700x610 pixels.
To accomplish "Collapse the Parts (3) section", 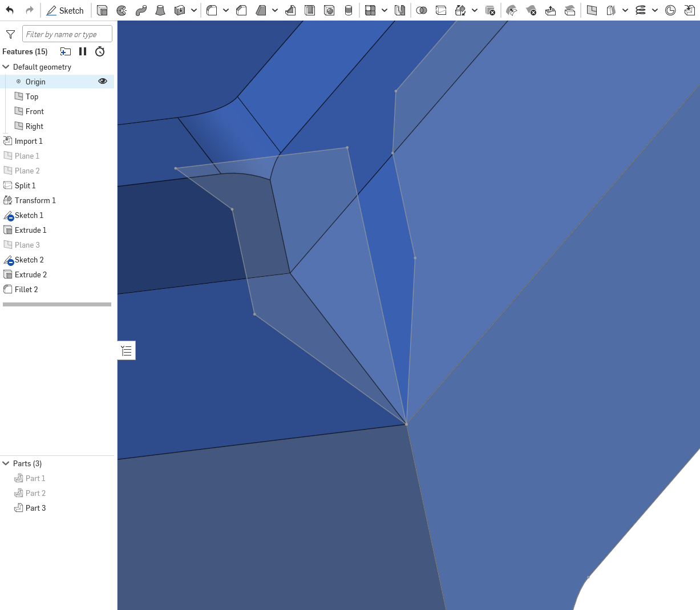I will (x=6, y=463).
